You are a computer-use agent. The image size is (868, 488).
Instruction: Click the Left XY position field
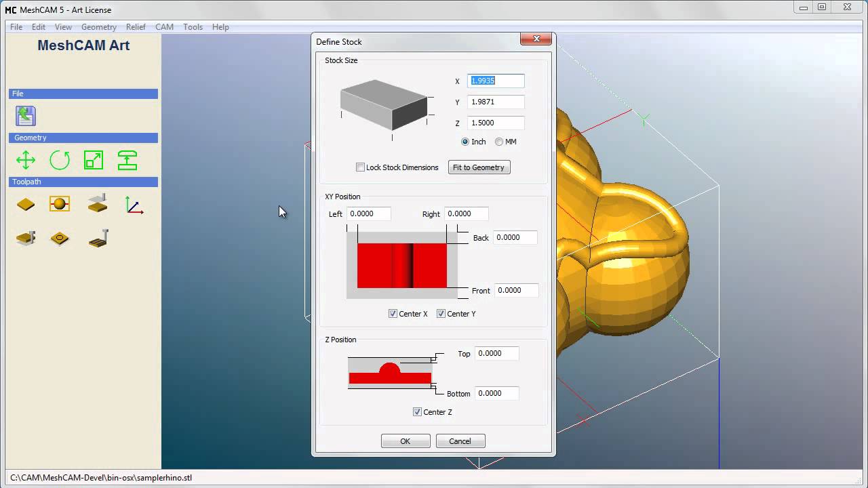click(369, 213)
